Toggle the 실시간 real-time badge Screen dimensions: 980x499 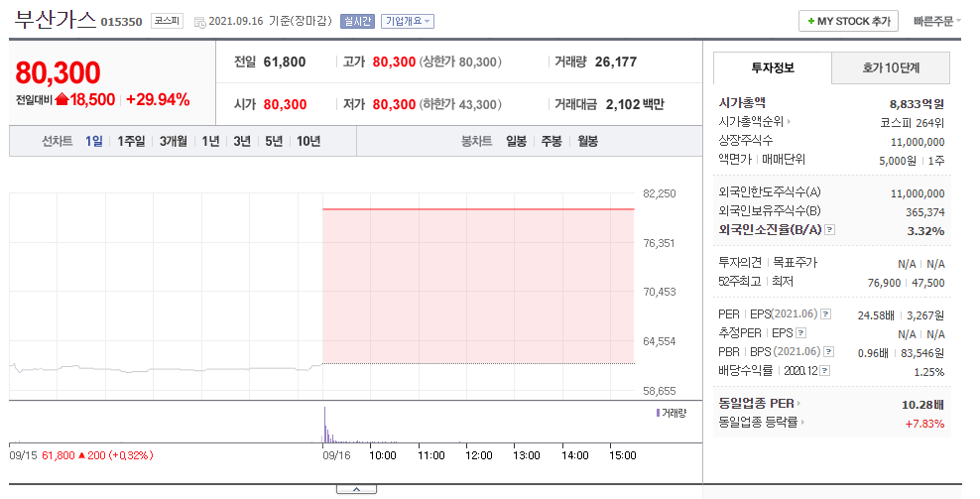click(x=357, y=21)
